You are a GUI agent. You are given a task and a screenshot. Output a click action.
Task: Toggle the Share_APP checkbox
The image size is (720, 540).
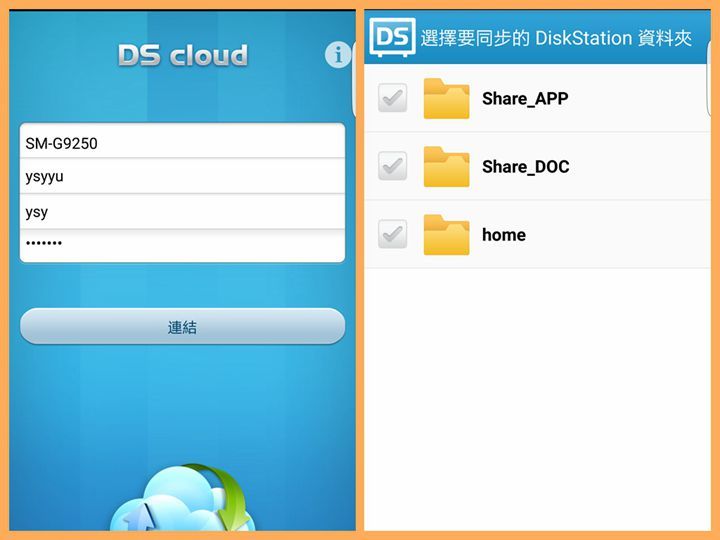click(x=393, y=98)
